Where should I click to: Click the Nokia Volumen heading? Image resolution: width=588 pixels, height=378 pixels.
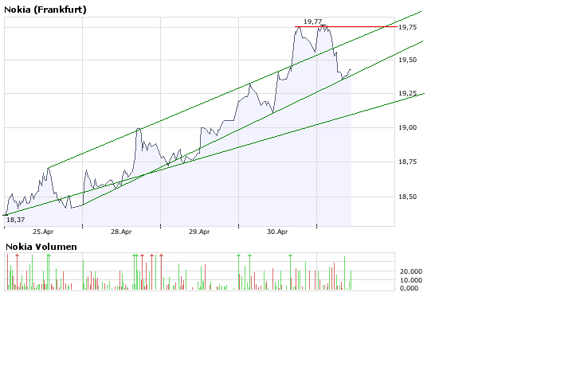point(41,247)
